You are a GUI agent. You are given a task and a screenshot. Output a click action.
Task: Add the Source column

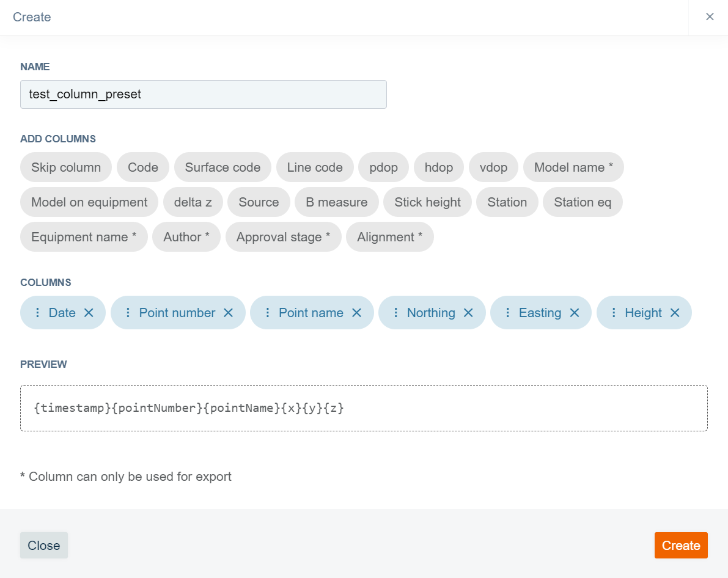[259, 202]
